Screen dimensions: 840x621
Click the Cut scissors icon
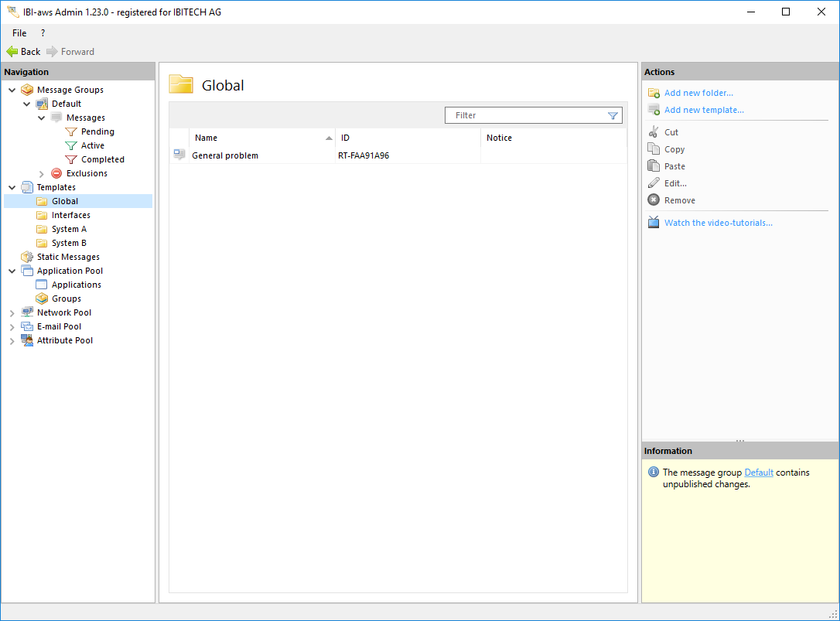654,132
